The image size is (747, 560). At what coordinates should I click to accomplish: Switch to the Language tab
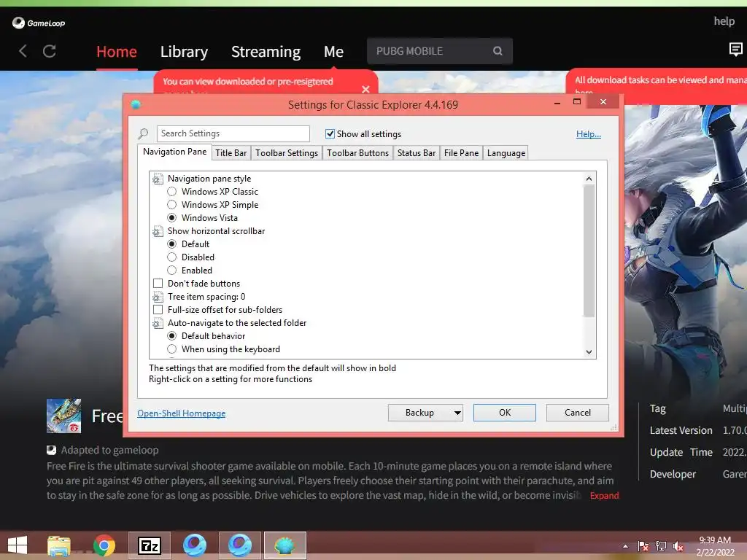click(x=506, y=153)
